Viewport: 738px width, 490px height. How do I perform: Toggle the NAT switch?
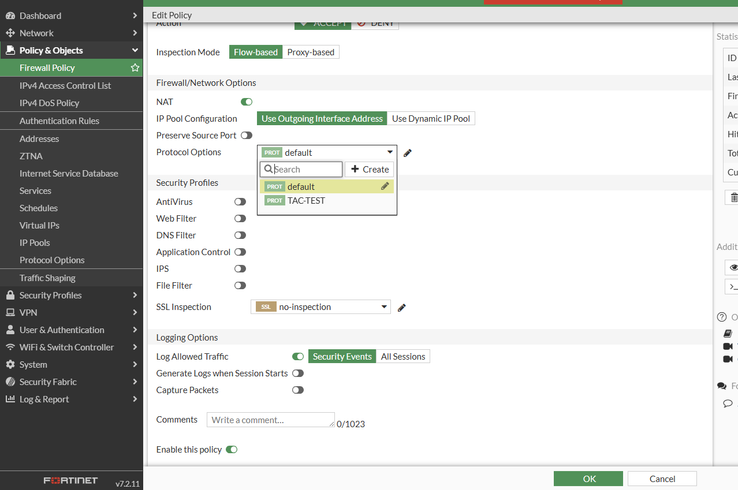click(247, 102)
